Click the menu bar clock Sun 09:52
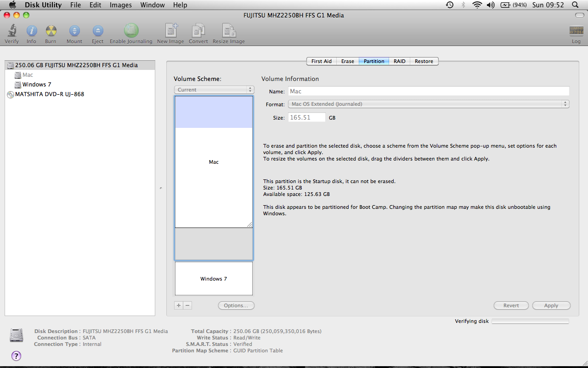This screenshot has height=368, width=588. point(548,5)
